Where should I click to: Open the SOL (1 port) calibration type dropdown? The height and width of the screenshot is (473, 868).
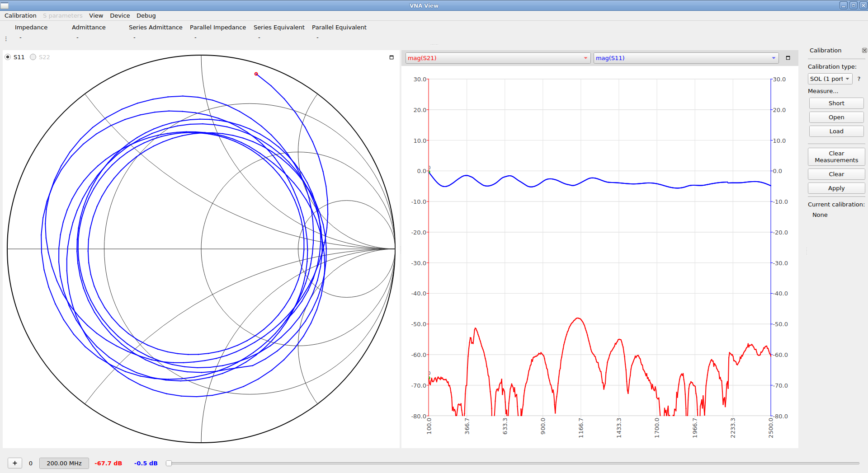coord(830,79)
